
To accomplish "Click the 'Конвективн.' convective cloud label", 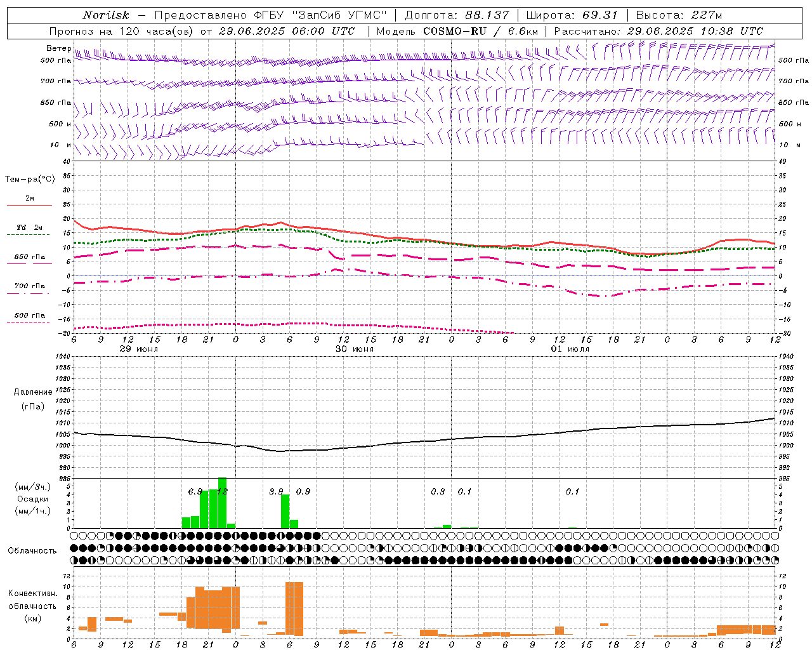I will [32, 594].
